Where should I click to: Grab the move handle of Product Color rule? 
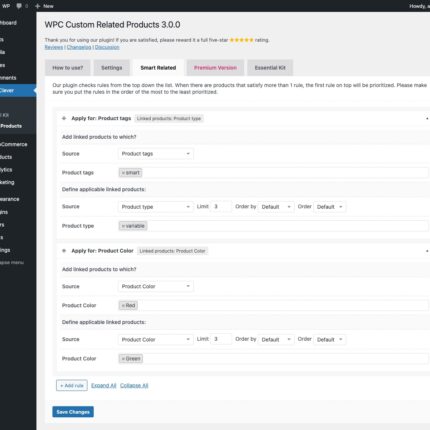click(x=64, y=251)
